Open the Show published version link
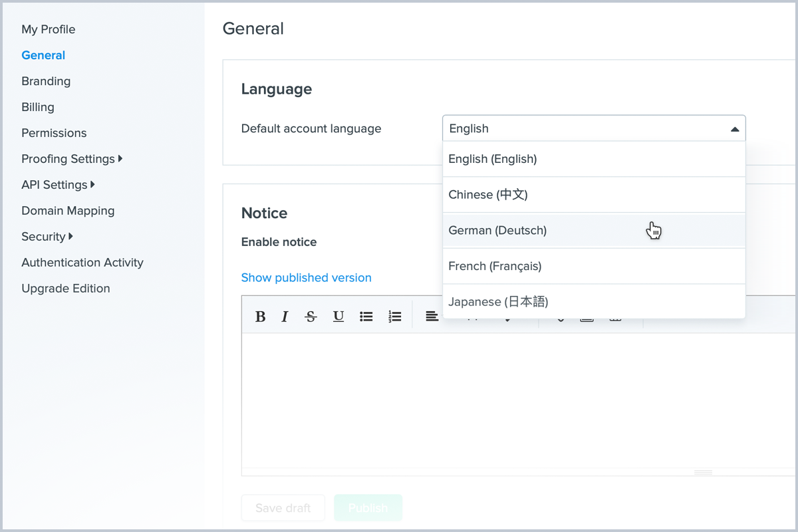 click(306, 278)
